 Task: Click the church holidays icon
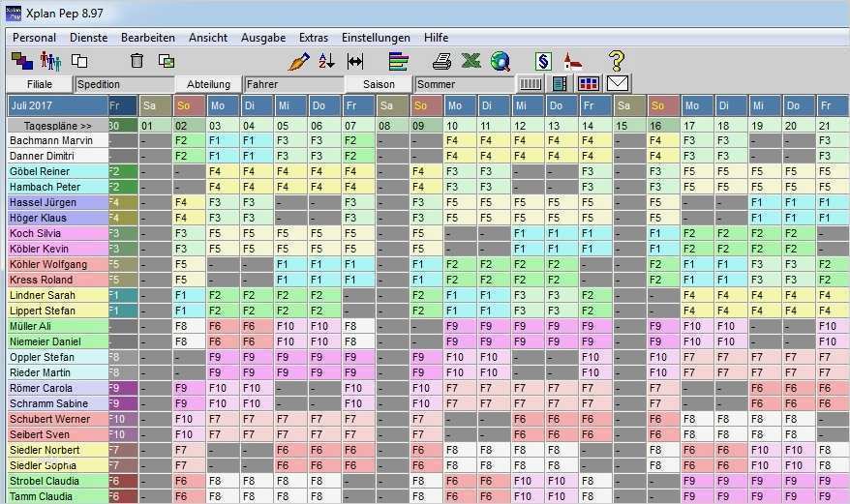[x=572, y=61]
